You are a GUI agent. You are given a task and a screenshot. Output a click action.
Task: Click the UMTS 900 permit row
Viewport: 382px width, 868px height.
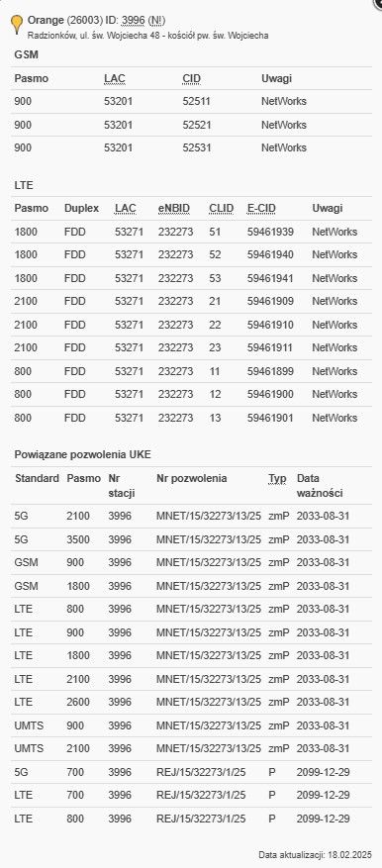[x=191, y=725]
